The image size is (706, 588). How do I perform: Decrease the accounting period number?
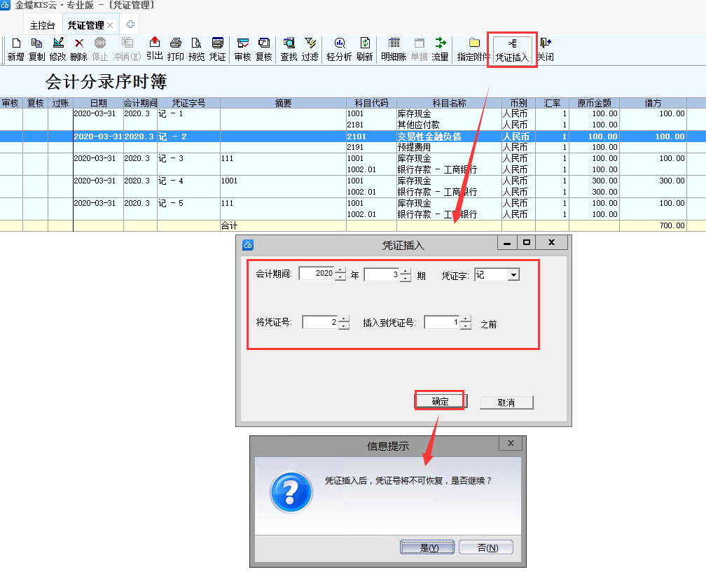405,278
